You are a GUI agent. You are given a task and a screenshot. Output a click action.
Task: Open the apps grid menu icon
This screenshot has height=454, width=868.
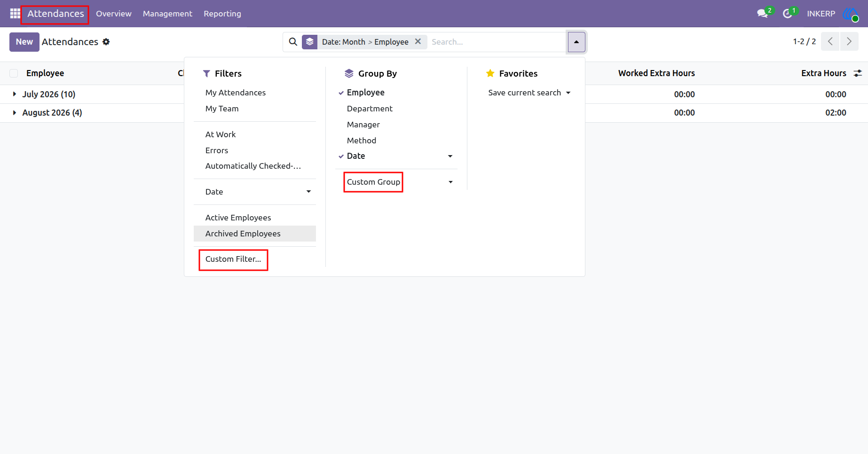click(15, 14)
